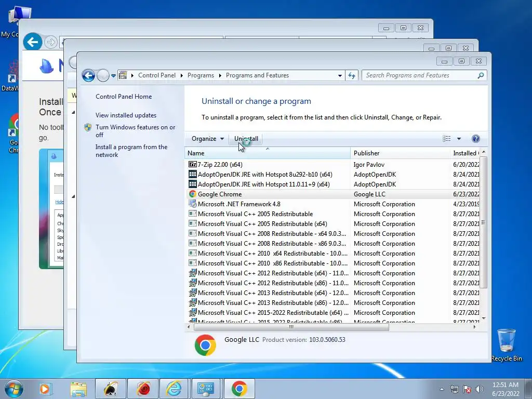The image size is (532, 399).
Task: Click scroll right arrow of horizontal scrollbar
Action: click(474, 327)
